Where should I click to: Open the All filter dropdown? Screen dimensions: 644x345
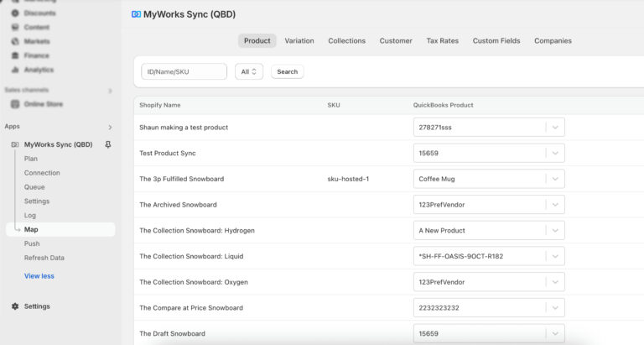(x=249, y=71)
